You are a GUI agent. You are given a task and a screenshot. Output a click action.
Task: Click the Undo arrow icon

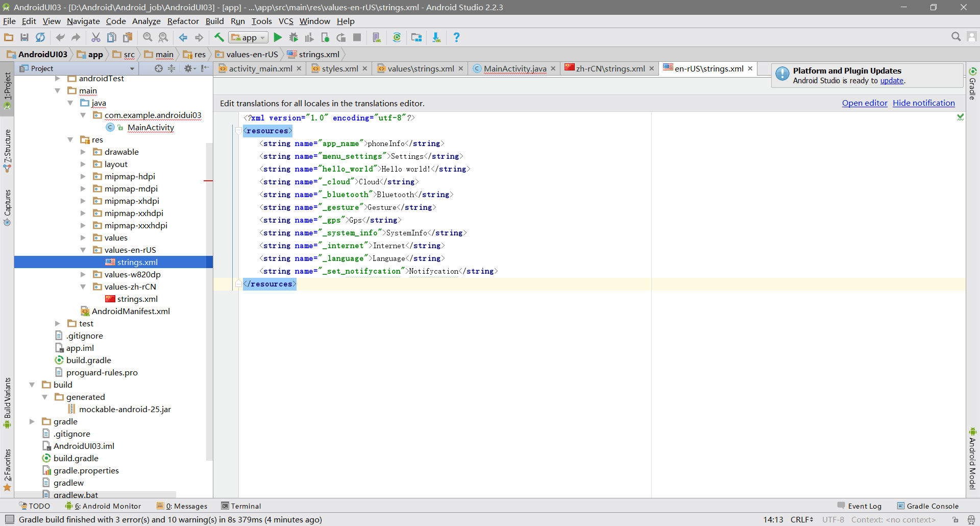click(60, 37)
